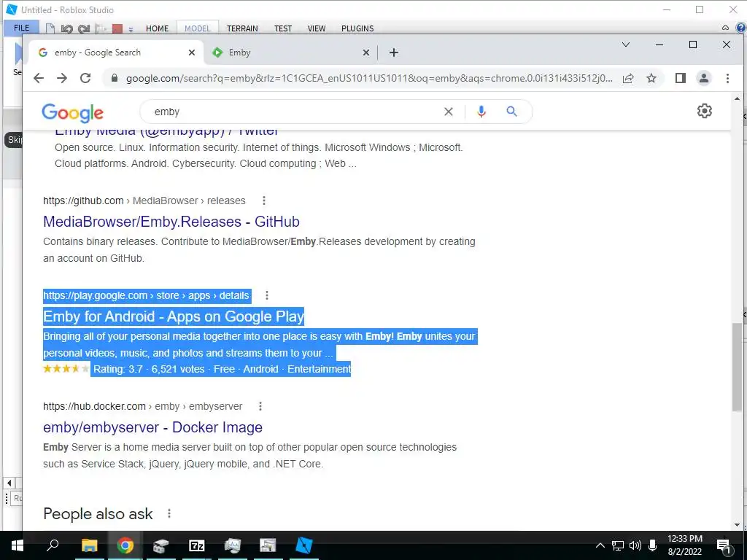Viewport: 747px width, 560px height.
Task: Click the scrollbar down arrow
Action: coord(737,525)
